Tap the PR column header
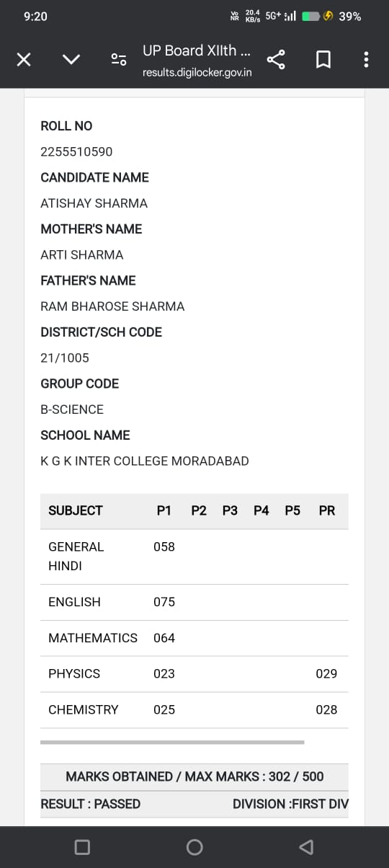The image size is (389, 868). click(327, 510)
